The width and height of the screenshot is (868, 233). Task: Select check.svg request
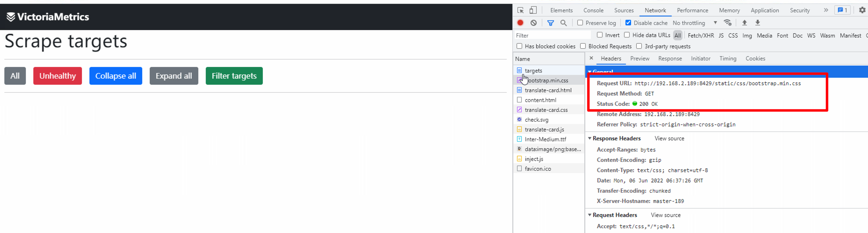pyautogui.click(x=549, y=119)
